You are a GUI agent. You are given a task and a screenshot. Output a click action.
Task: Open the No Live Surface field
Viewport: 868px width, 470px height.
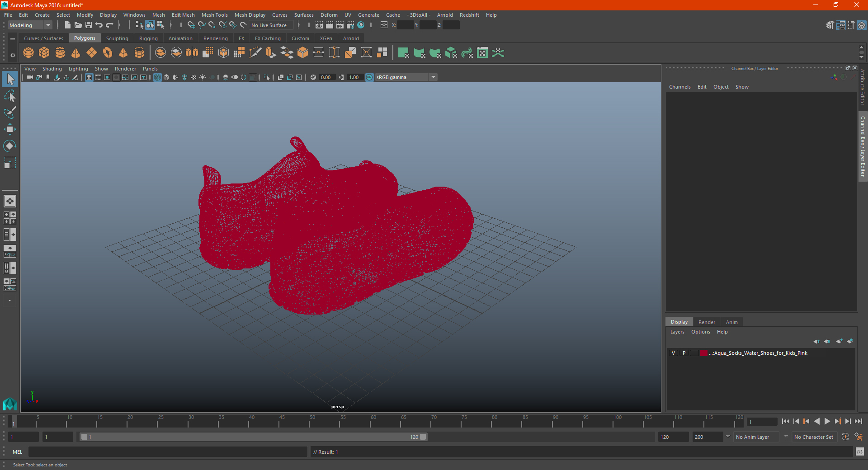coord(271,25)
